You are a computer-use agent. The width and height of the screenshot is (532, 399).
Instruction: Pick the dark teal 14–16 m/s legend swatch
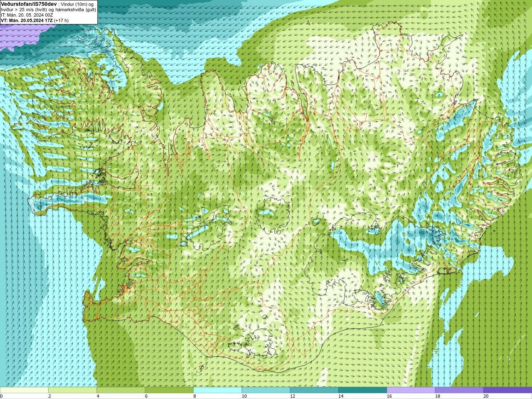[362, 390]
